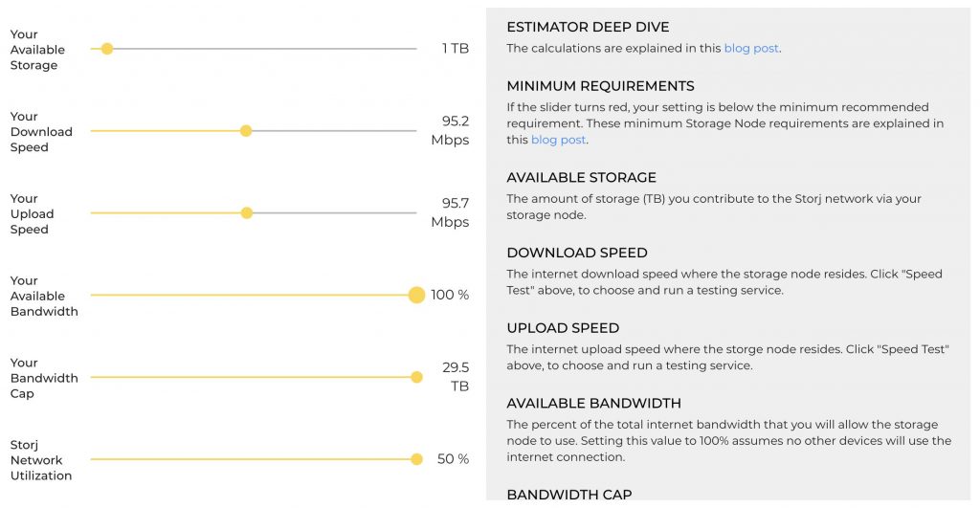Click the 95.2 Mbps download value
Viewport: 980px width, 508px height.
pyautogui.click(x=450, y=131)
